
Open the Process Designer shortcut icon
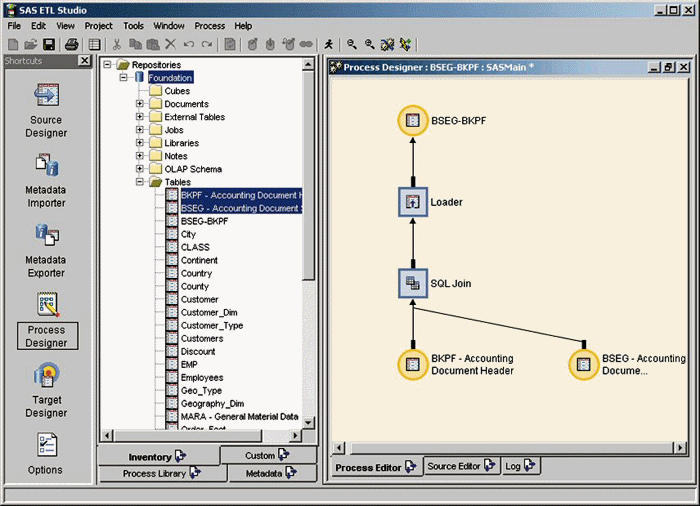[x=47, y=304]
